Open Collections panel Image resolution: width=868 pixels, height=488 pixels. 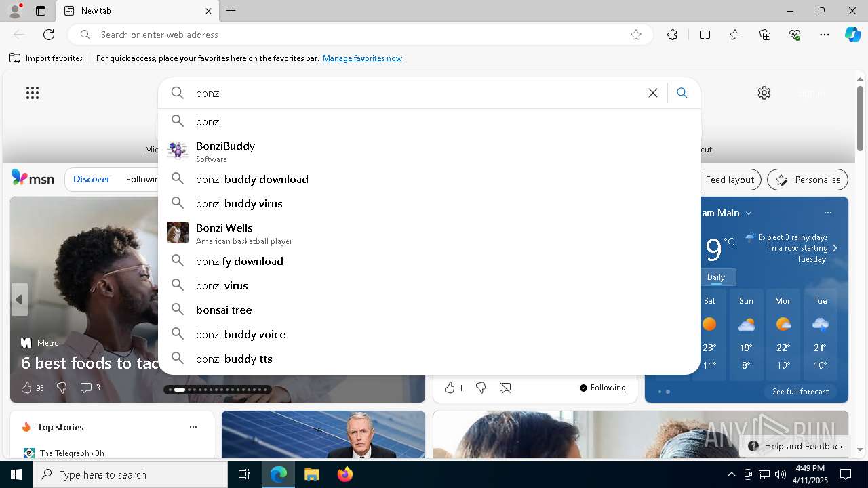[765, 35]
